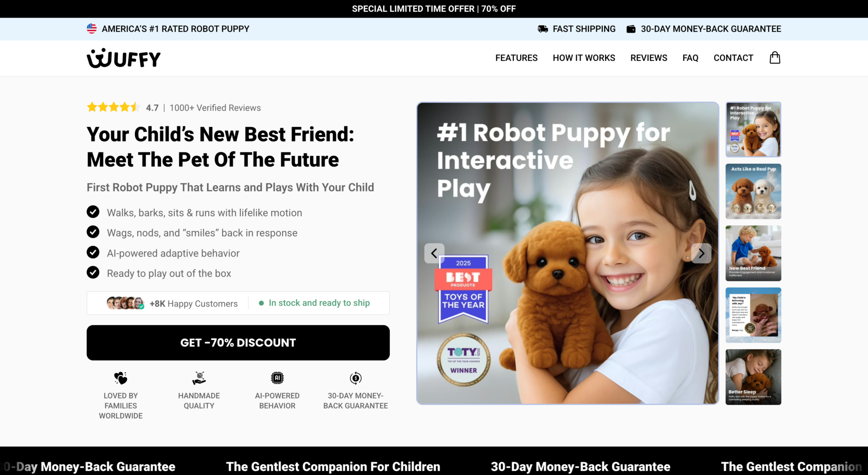The image size is (868, 475).
Task: Open the Reviews nav link
Action: pos(649,58)
